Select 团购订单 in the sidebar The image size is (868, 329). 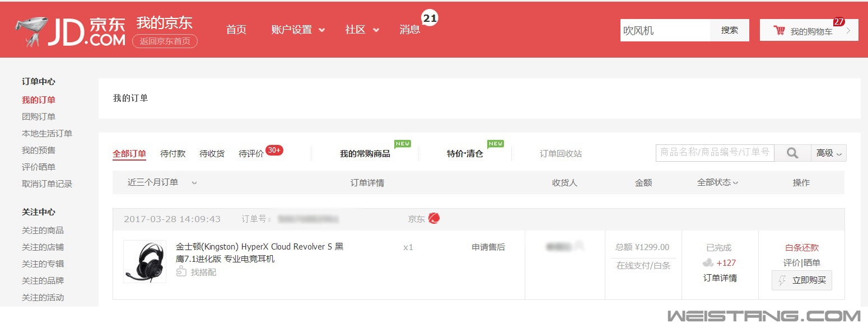pyautogui.click(x=39, y=117)
